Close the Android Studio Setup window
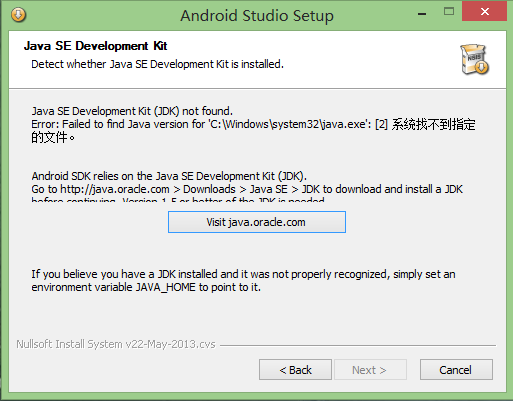The image size is (513, 401). pyautogui.click(x=484, y=12)
